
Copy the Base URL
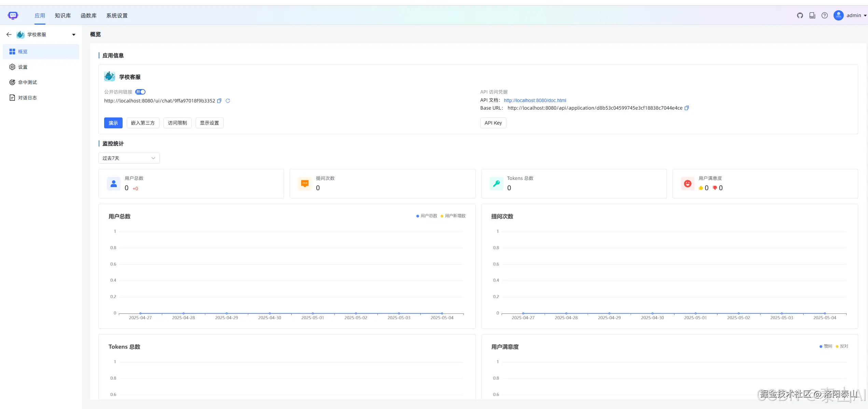click(687, 108)
